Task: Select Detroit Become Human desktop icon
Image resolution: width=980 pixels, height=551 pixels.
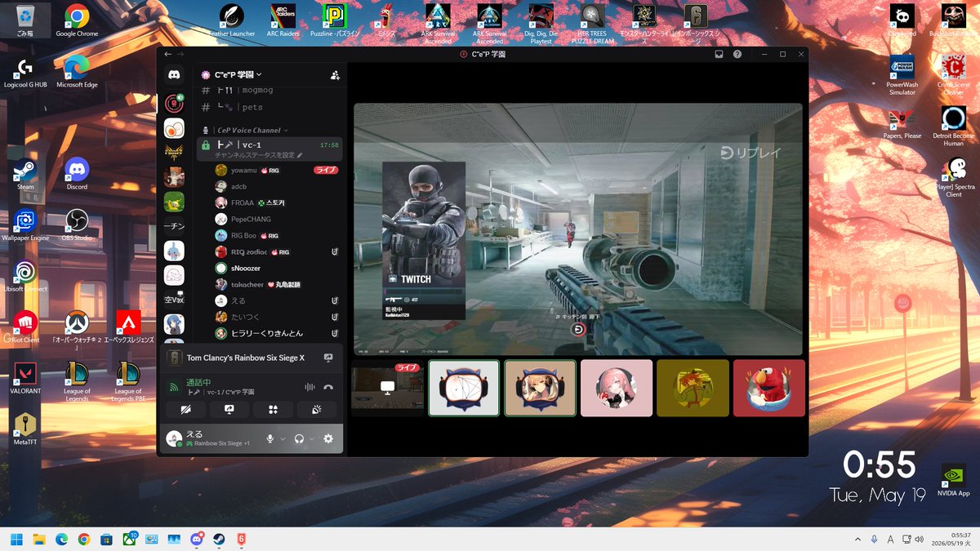Action: pos(953,126)
